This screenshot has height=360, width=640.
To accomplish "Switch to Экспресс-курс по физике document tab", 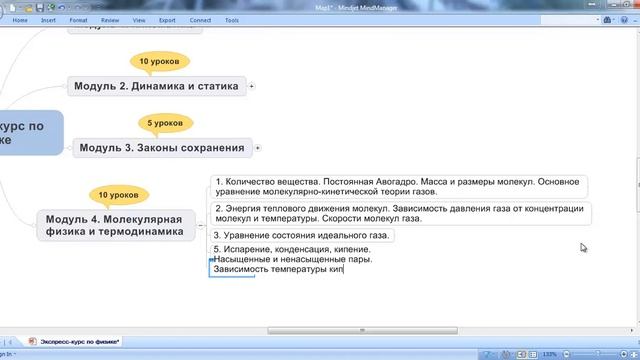I will coord(75,342).
